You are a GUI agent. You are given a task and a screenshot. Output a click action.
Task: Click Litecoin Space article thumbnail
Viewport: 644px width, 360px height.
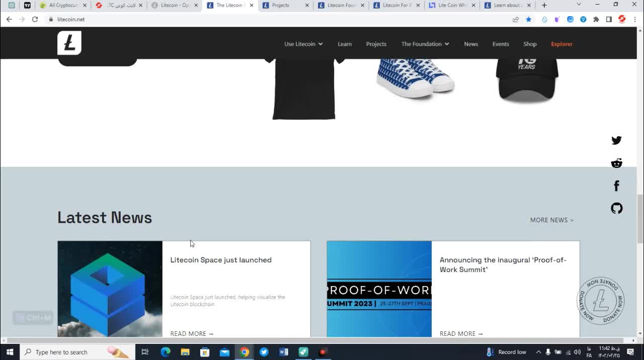click(x=110, y=289)
